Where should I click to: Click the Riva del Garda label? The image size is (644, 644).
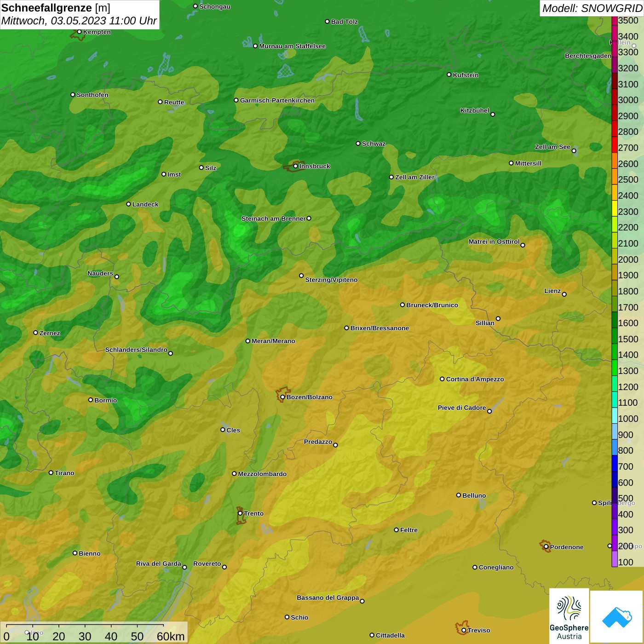pyautogui.click(x=159, y=563)
